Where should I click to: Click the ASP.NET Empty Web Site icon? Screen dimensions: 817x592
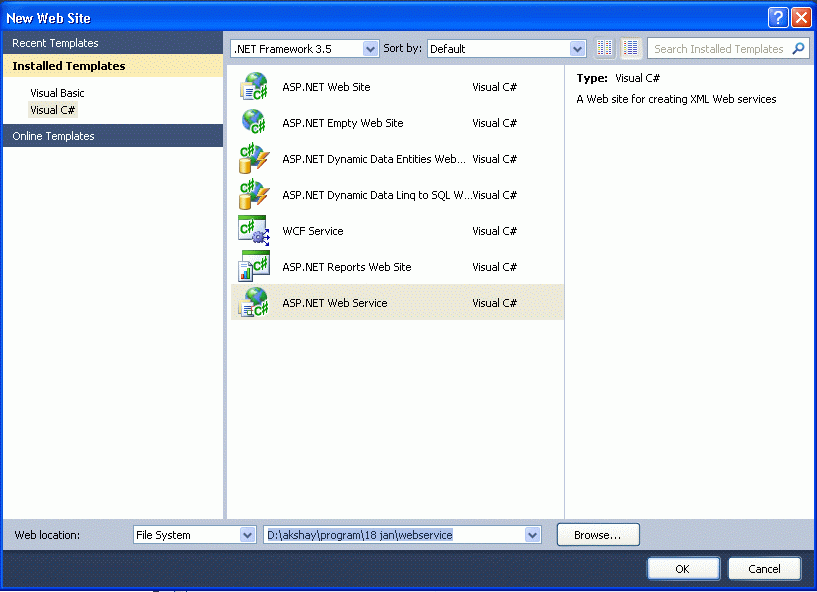click(x=254, y=122)
